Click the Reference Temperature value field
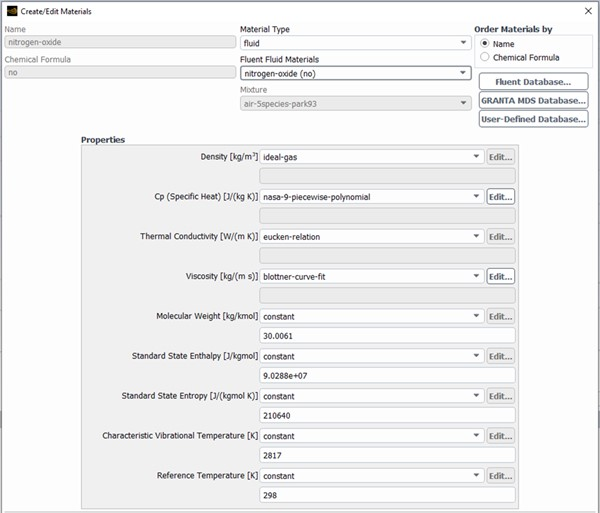Screen dimensions: 600x513 point(386,495)
